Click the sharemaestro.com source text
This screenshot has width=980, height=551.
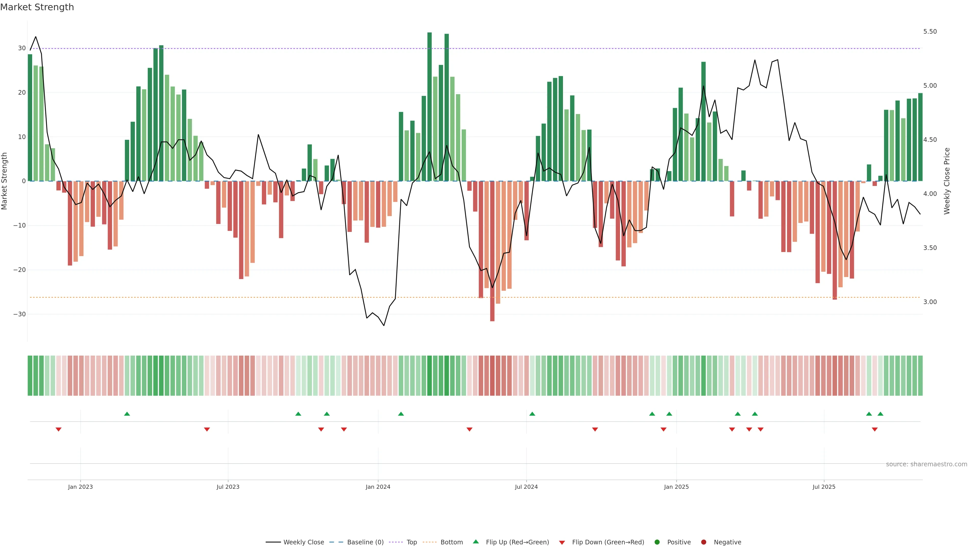tap(926, 464)
